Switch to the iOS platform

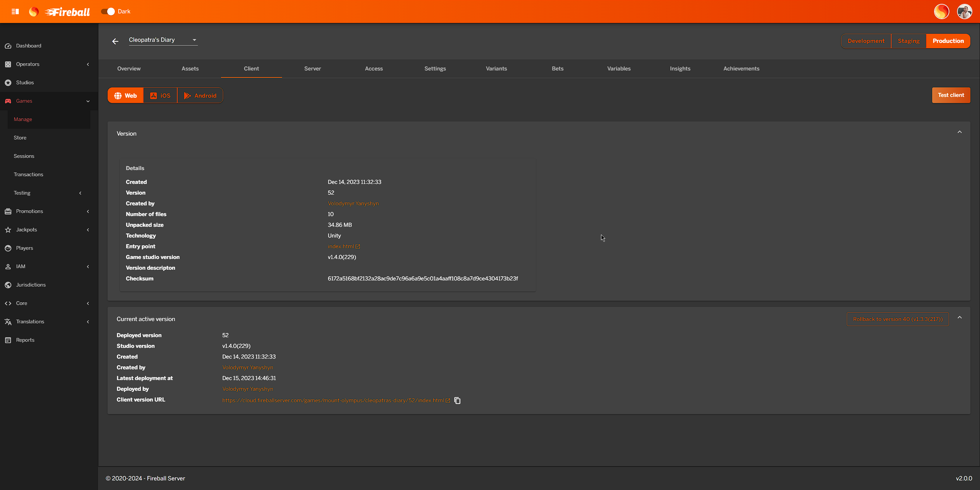(160, 95)
